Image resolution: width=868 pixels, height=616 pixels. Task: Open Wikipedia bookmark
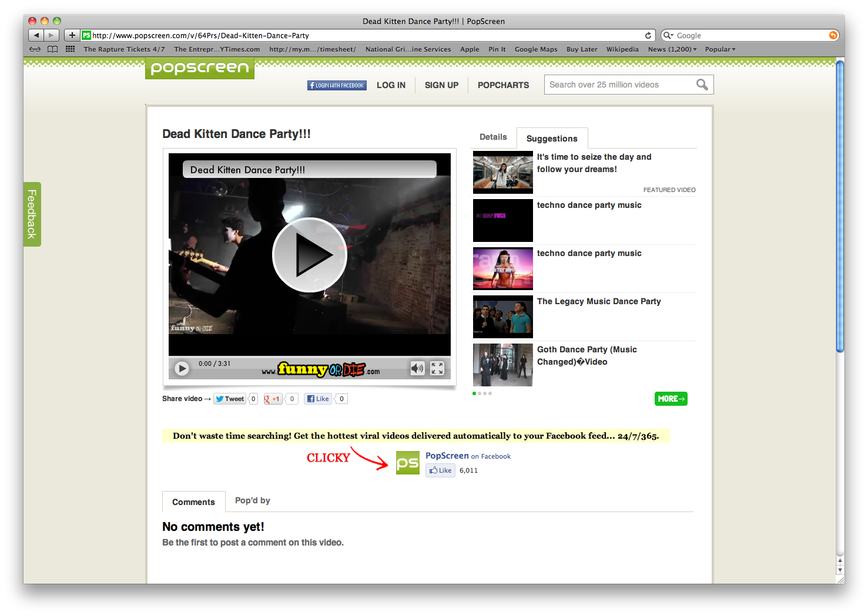coord(622,49)
